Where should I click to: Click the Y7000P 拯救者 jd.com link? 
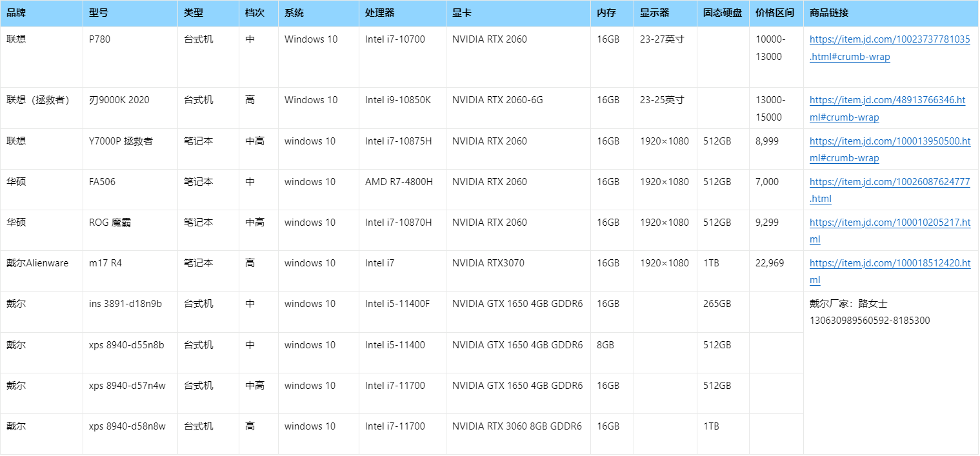coord(889,141)
